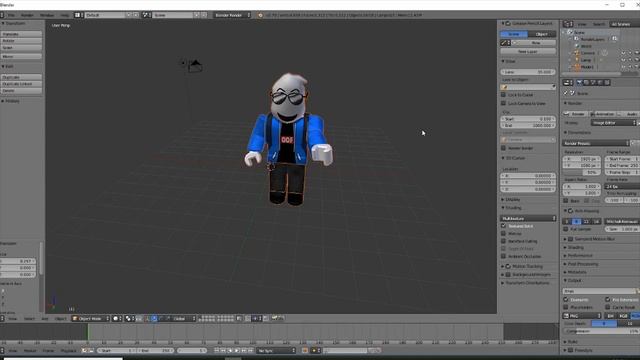Switch to World properties tab icon
This screenshot has width=640, height=360.
tap(600, 82)
